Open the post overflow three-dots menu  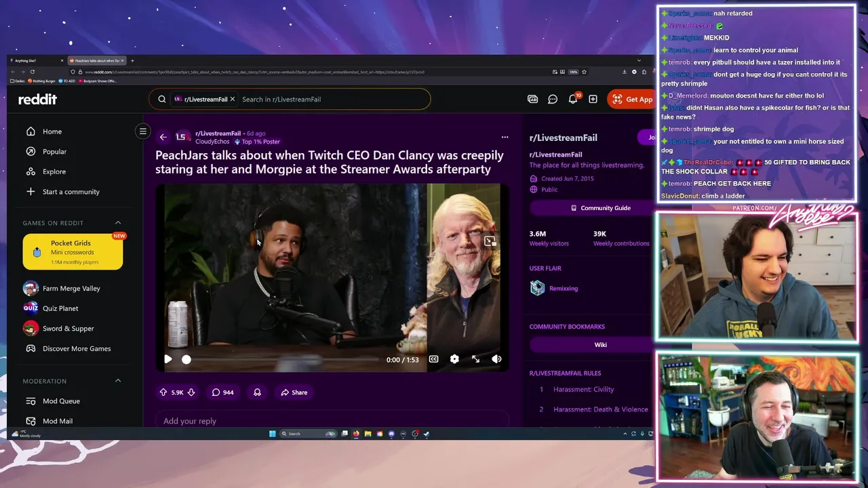(505, 137)
